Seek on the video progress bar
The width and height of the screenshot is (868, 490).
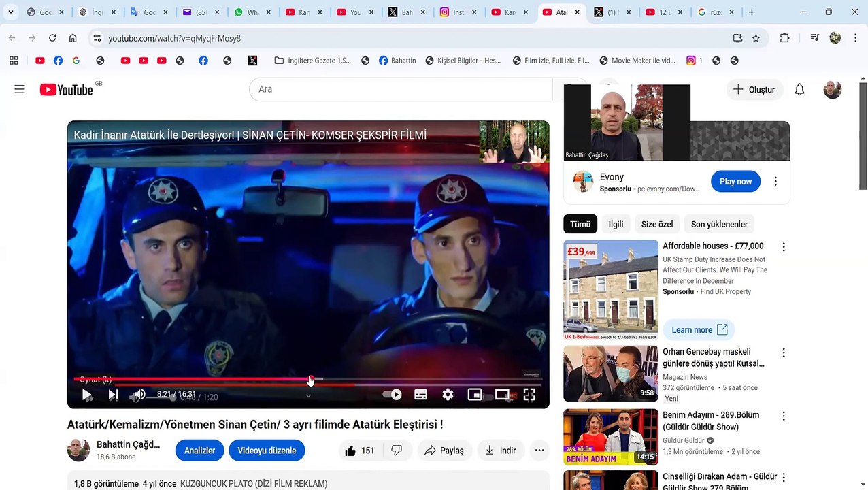pyautogui.click(x=308, y=380)
